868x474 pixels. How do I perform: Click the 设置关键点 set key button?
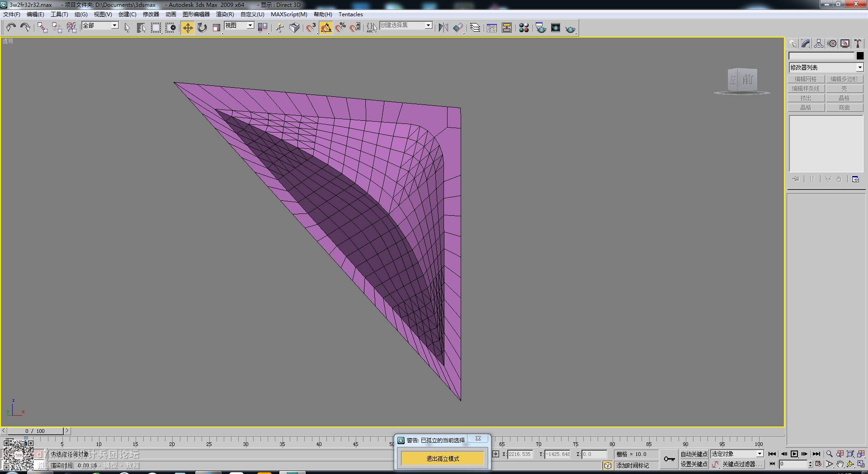click(694, 464)
